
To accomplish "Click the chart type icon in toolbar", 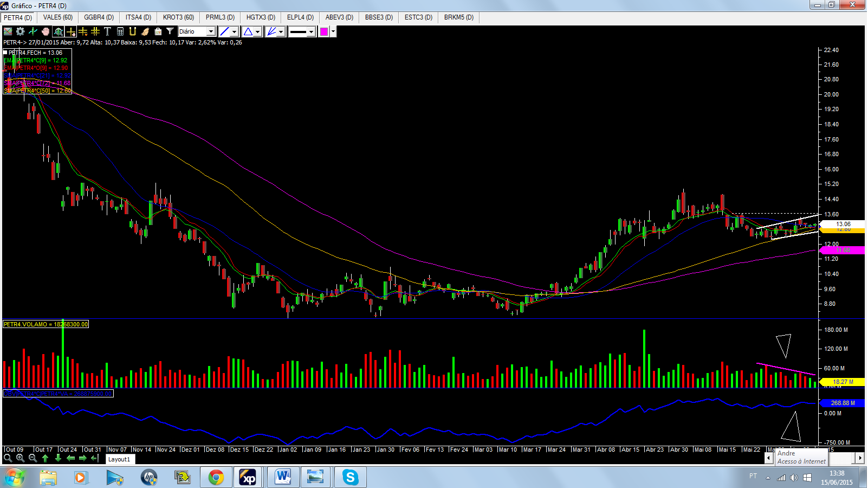I will click(x=8, y=31).
